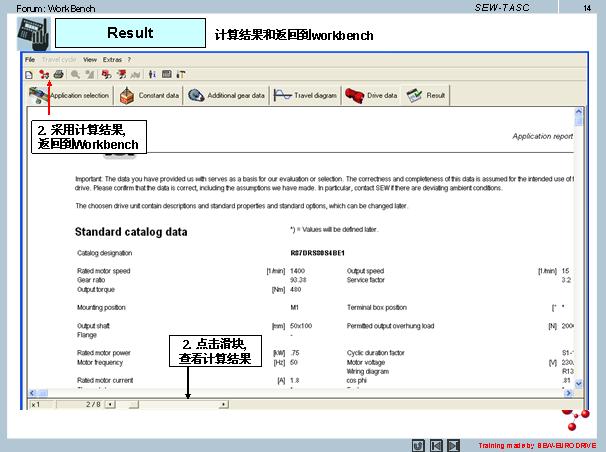Click the page slider right arrow

(223, 404)
